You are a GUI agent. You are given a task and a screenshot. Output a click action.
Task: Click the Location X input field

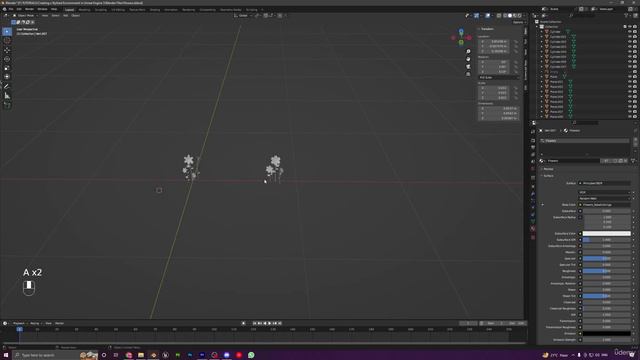[493, 41]
